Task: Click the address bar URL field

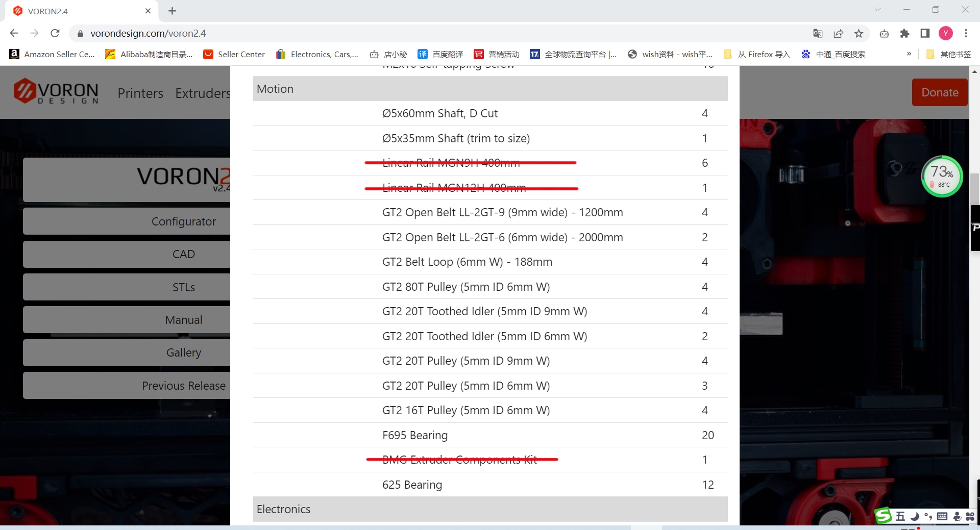Action: pyautogui.click(x=439, y=33)
